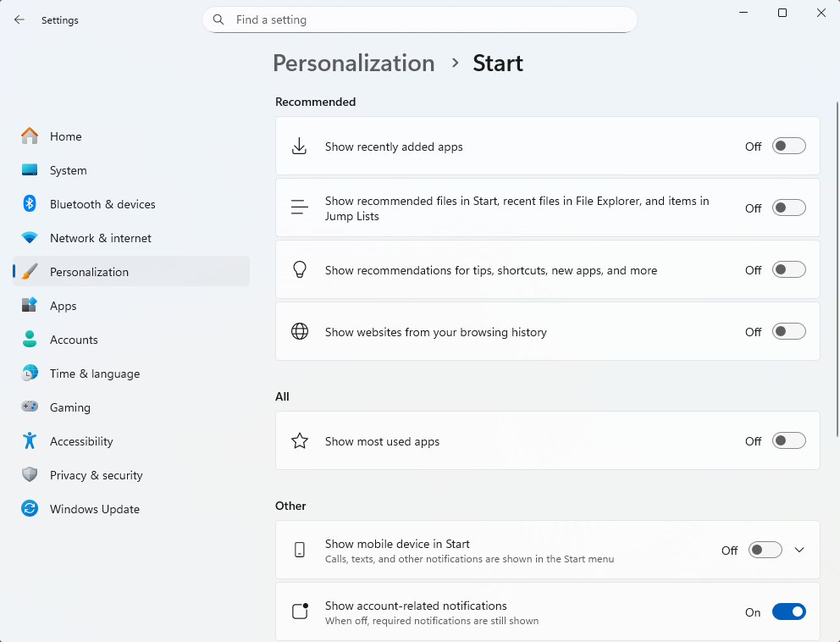Viewport: 840px width, 642px height.
Task: Open the Personalization breadcrumb link
Action: click(x=353, y=63)
